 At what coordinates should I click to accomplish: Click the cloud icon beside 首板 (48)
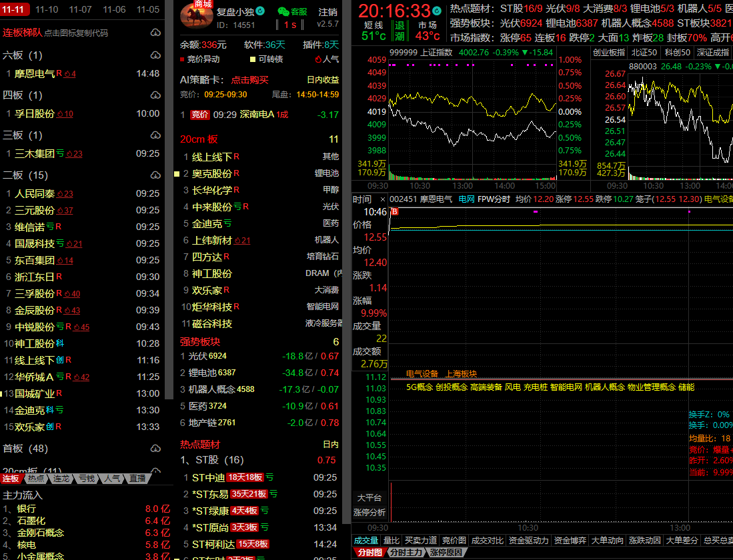click(x=155, y=449)
